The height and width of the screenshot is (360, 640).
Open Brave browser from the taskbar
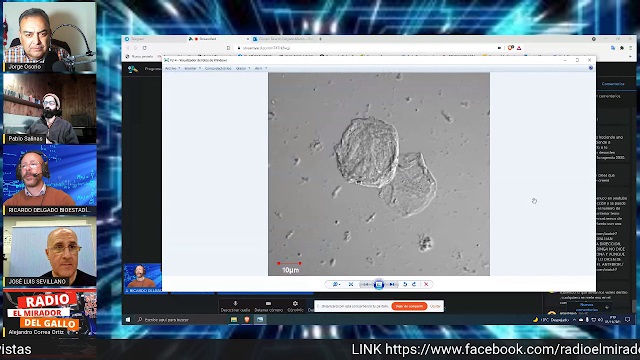[x=247, y=320]
